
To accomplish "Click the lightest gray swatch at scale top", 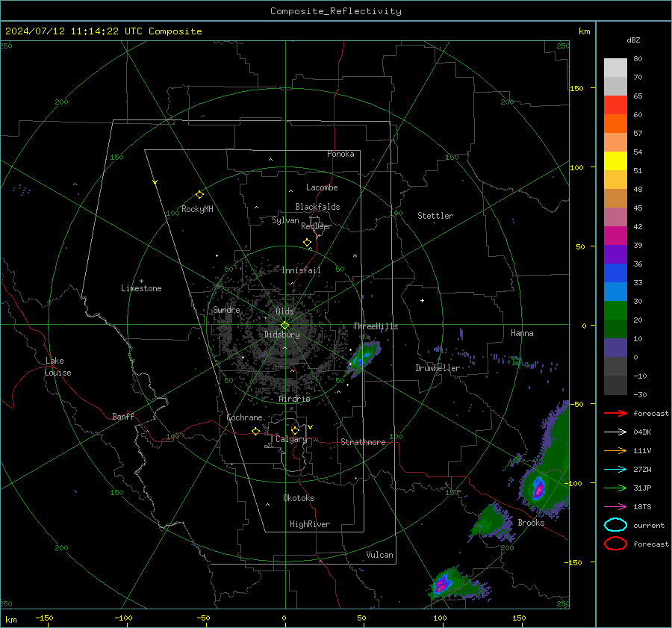I will [615, 68].
